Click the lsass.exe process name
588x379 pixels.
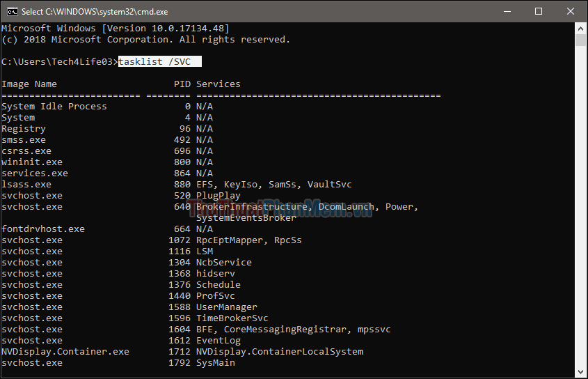[x=26, y=185]
